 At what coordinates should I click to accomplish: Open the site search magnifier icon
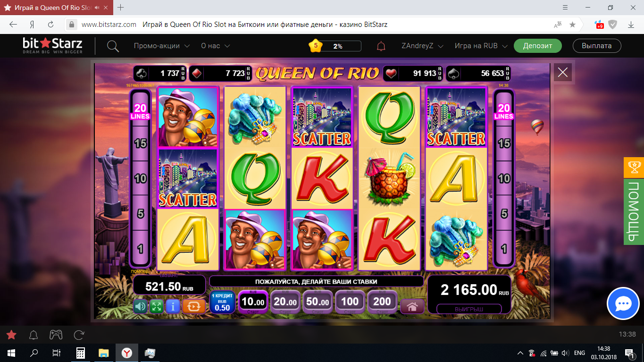[113, 46]
